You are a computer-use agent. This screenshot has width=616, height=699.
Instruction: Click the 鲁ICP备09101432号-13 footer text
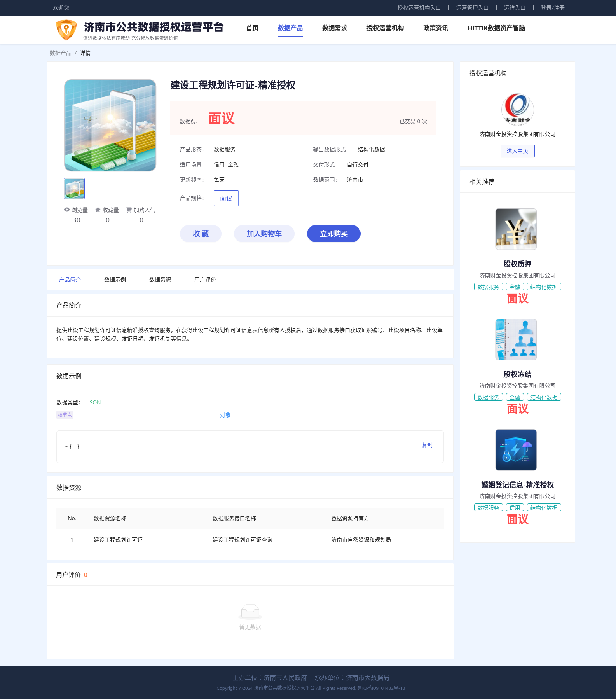point(381,688)
